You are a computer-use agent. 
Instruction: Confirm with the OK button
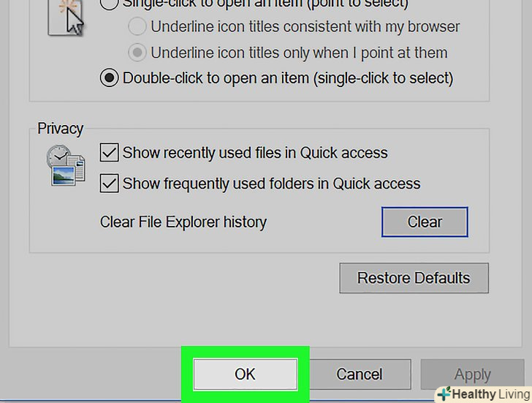245,374
